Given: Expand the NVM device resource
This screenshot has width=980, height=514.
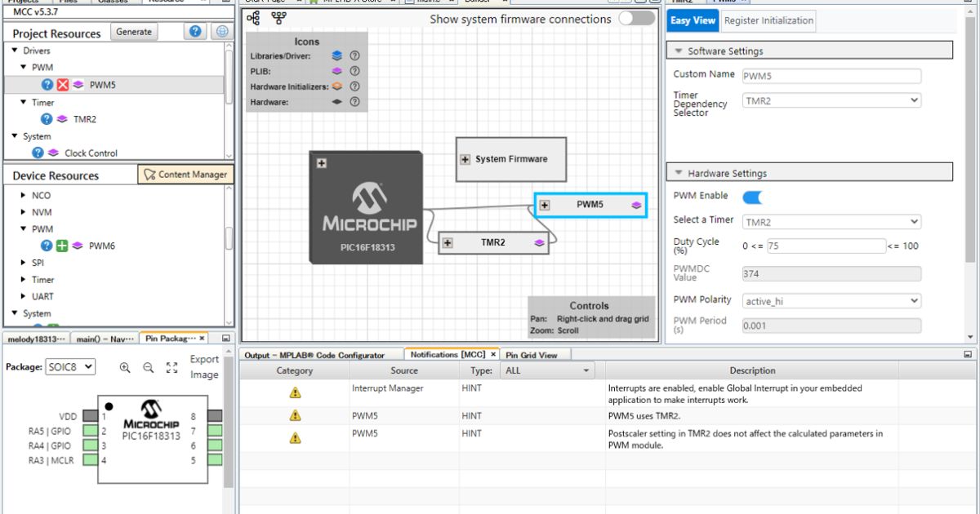Looking at the screenshot, I should [24, 212].
